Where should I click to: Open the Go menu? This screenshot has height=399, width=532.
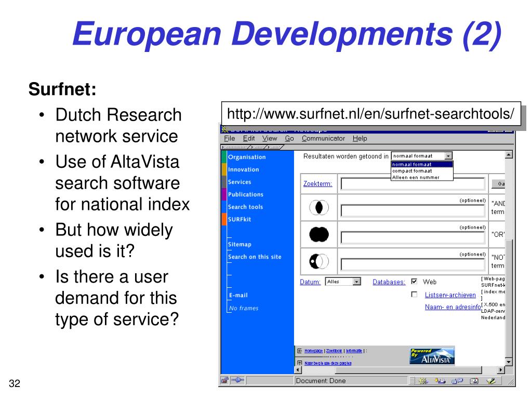click(x=289, y=138)
